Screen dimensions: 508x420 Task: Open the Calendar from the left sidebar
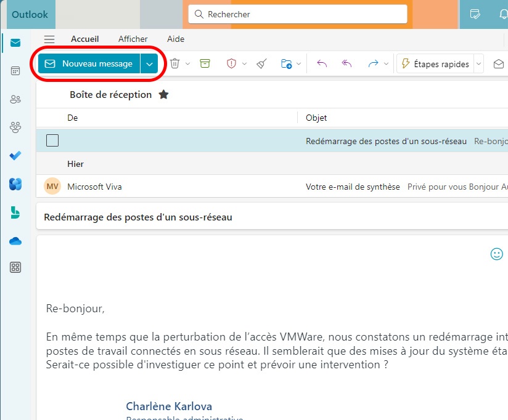coord(15,71)
